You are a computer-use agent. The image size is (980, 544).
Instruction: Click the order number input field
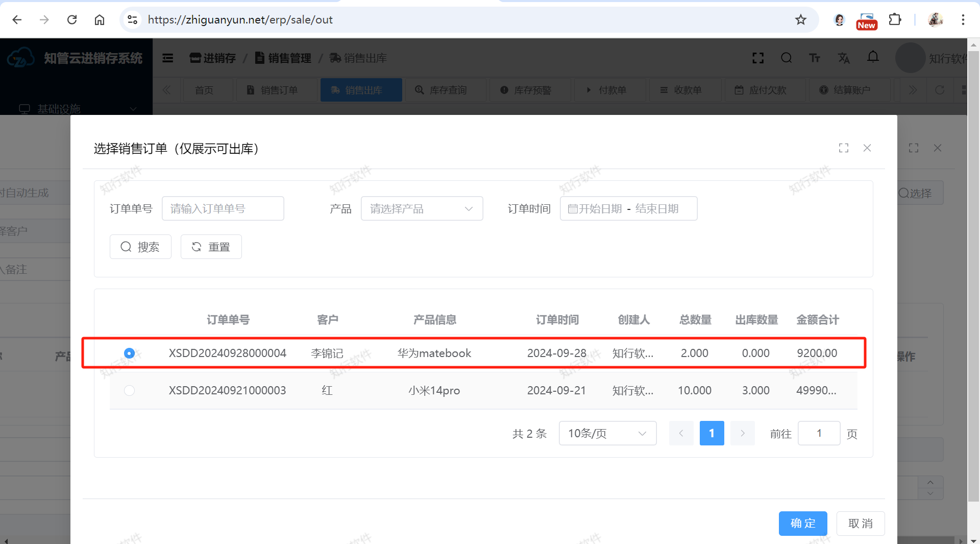click(223, 209)
